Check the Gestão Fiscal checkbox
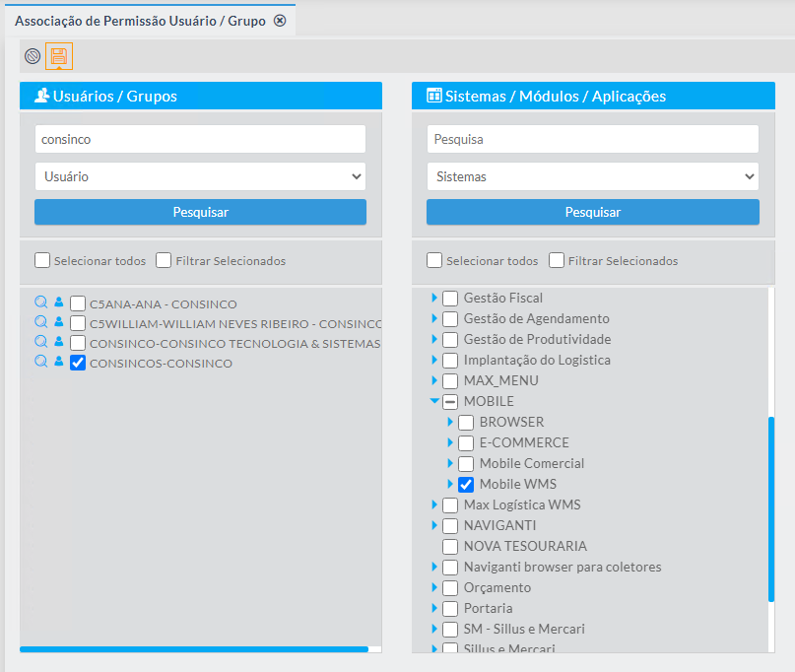Image resolution: width=795 pixels, height=672 pixels. pos(450,299)
